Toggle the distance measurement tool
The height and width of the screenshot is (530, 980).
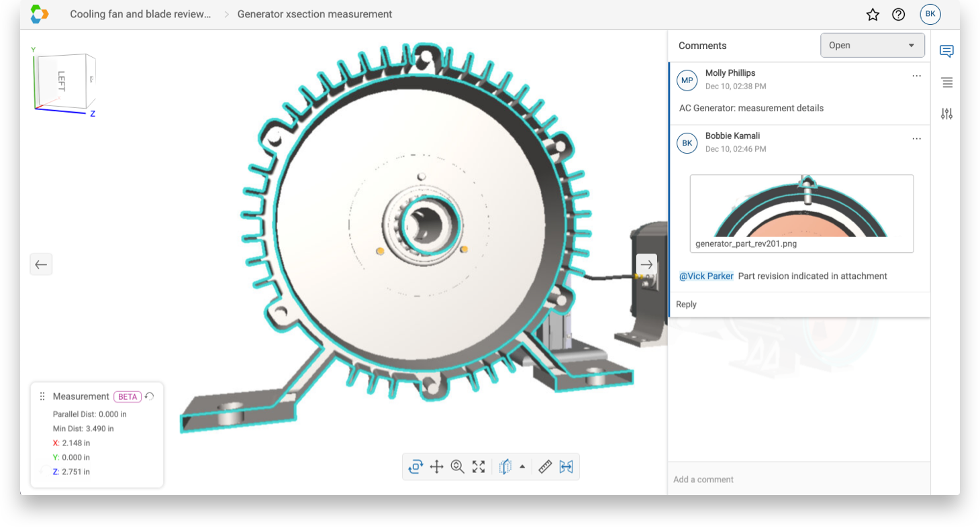566,467
